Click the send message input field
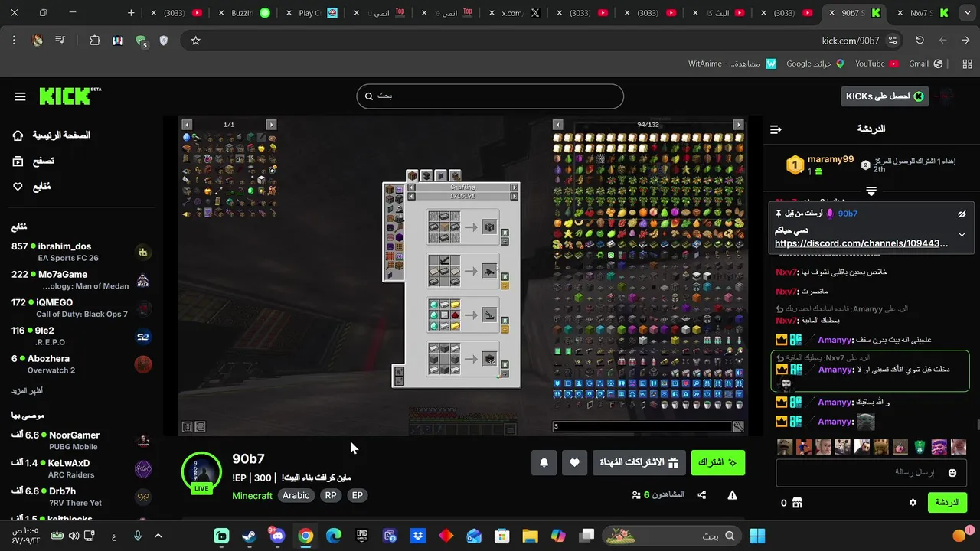Viewport: 980px width, 551px height. tap(871, 473)
